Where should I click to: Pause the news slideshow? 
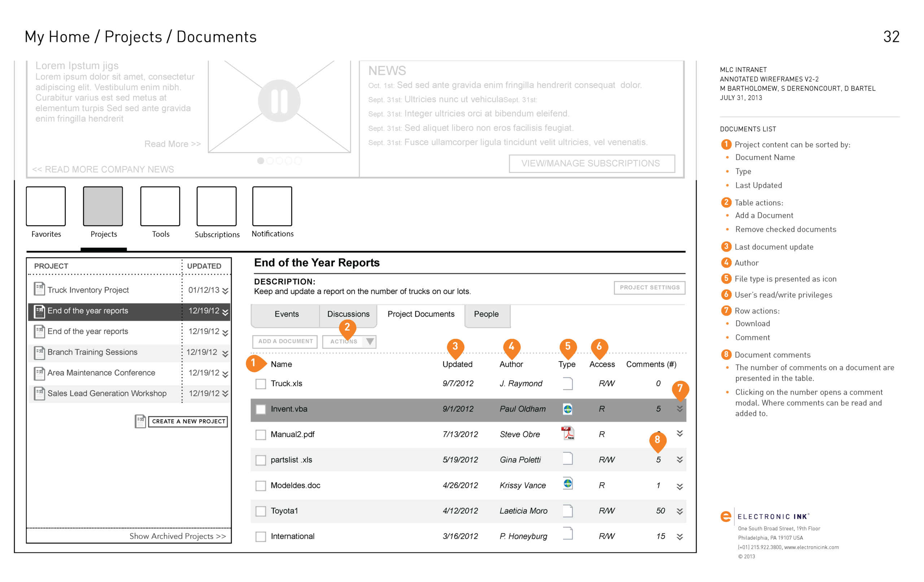point(279,101)
